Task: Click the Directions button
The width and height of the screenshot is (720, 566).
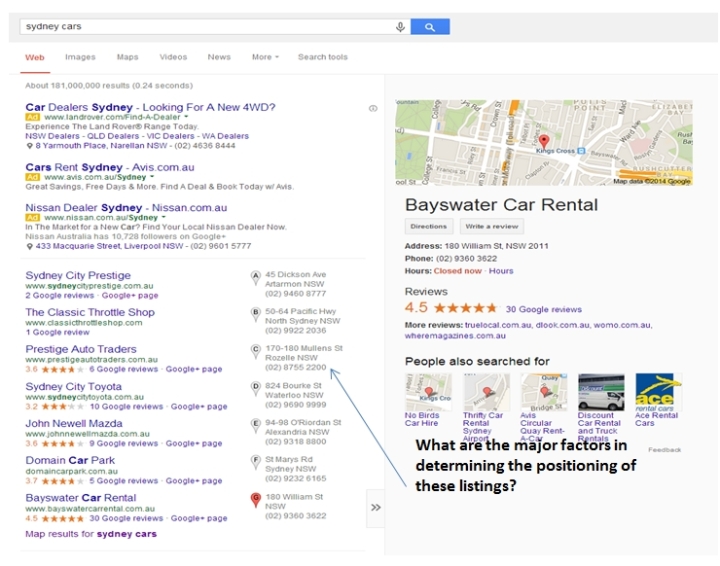Action: [428, 226]
